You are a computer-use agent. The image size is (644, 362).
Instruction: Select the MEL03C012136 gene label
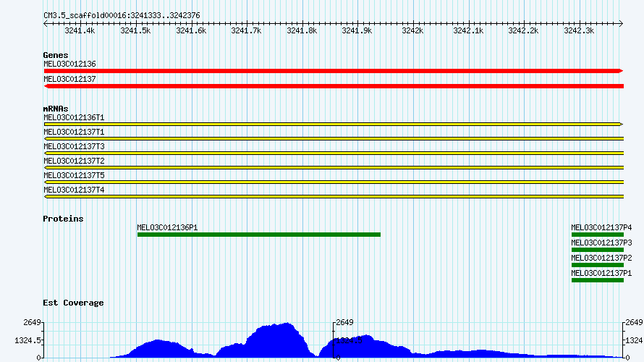(x=69, y=64)
